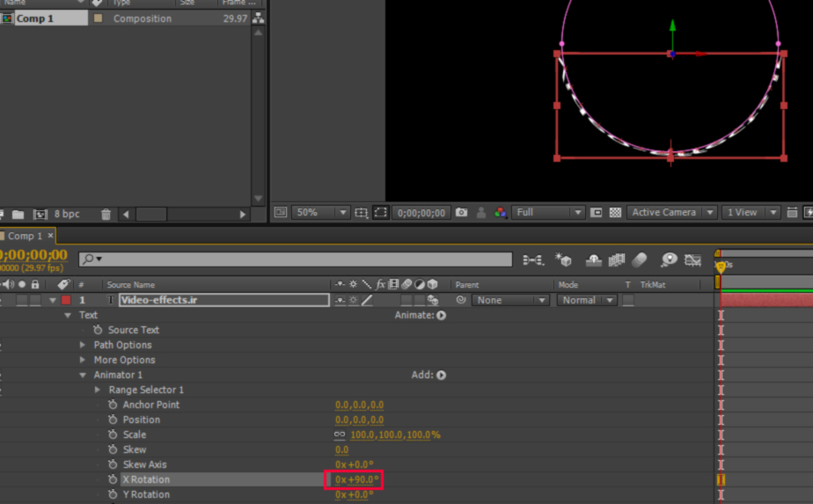Click the TrkMat column header

click(652, 285)
